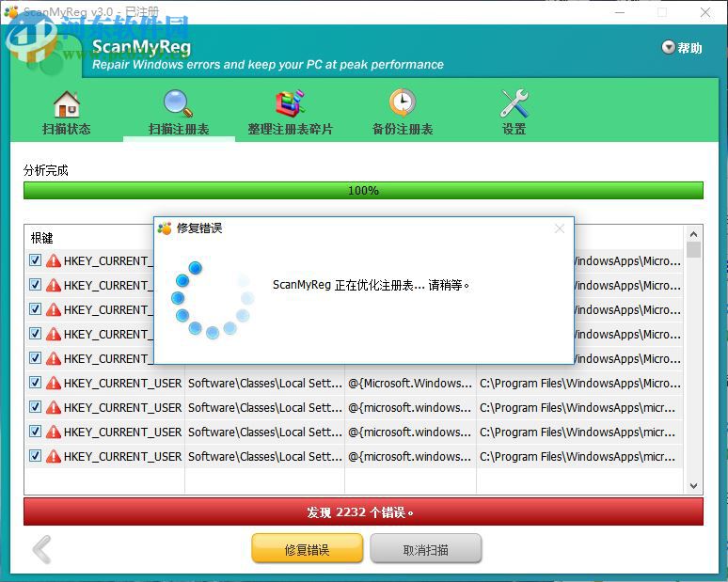Click the list scrollbar up arrow
Screen dimensions: 728x582
pyautogui.click(x=693, y=234)
